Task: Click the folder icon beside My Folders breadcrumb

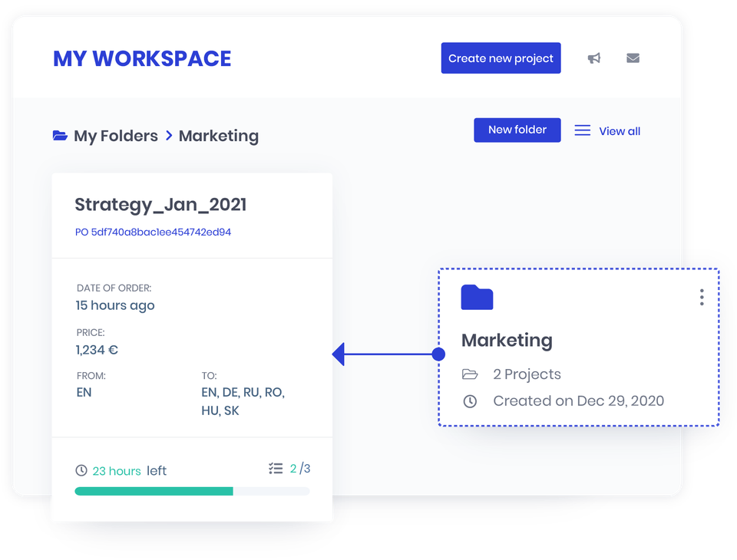Action: pyautogui.click(x=59, y=135)
